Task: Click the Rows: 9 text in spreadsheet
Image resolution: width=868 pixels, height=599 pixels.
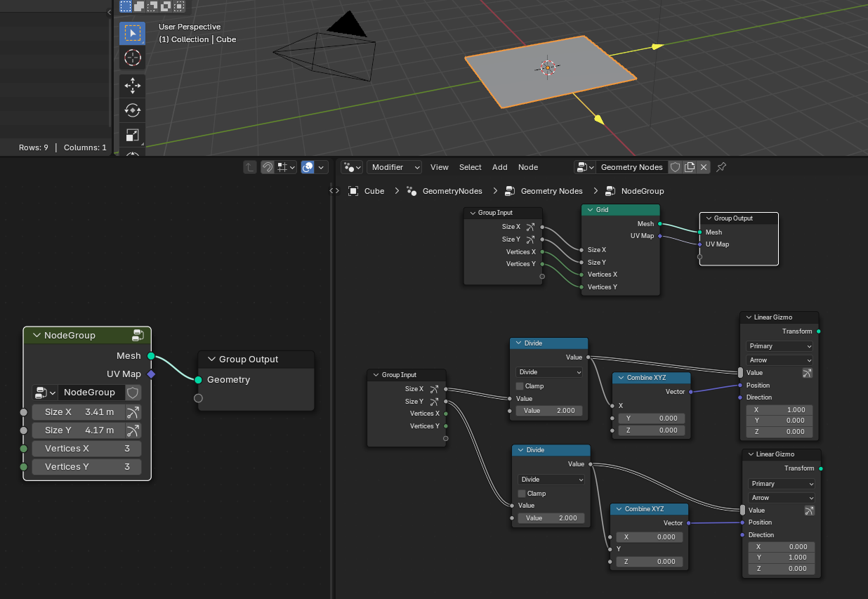Action: (34, 147)
